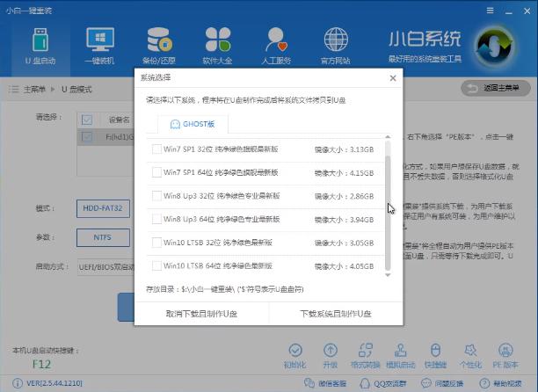Image resolution: width=538 pixels, height=392 pixels.
Task: Open 帮助视频 in status bar
Action: tap(500, 383)
